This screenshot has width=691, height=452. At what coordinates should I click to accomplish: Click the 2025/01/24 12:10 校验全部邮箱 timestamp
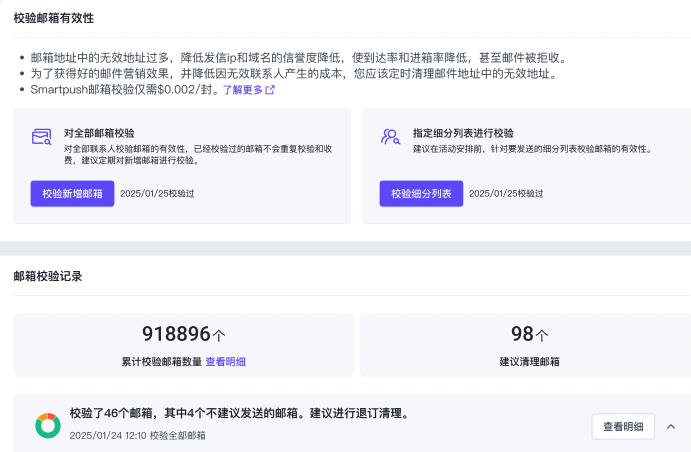[x=137, y=436]
